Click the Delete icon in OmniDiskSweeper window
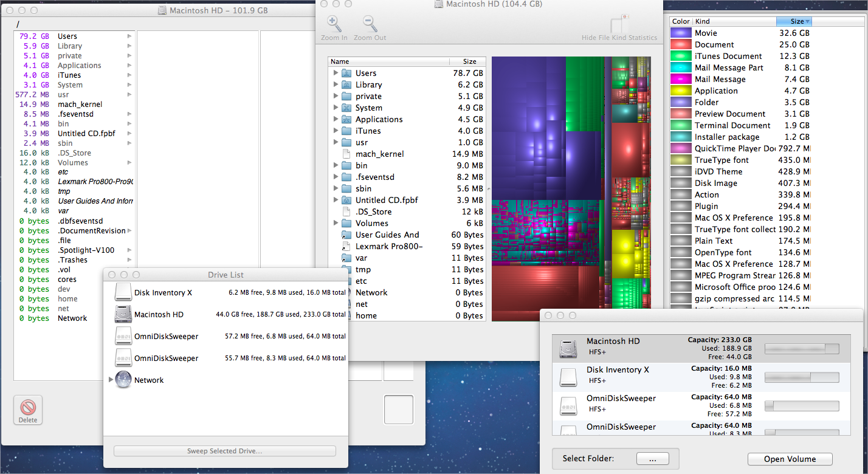The image size is (868, 474). pos(28,407)
